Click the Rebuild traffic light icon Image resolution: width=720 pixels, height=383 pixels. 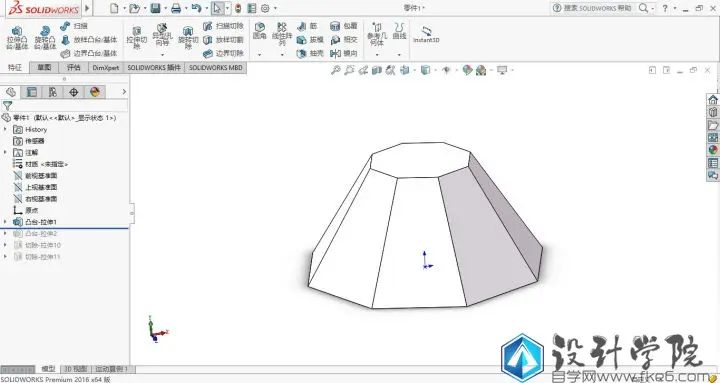[238, 8]
